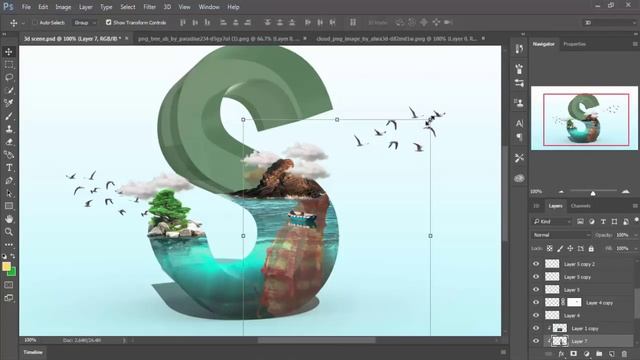
Task: Click the Edit Toolbar three-dots icon
Action: pos(9,244)
